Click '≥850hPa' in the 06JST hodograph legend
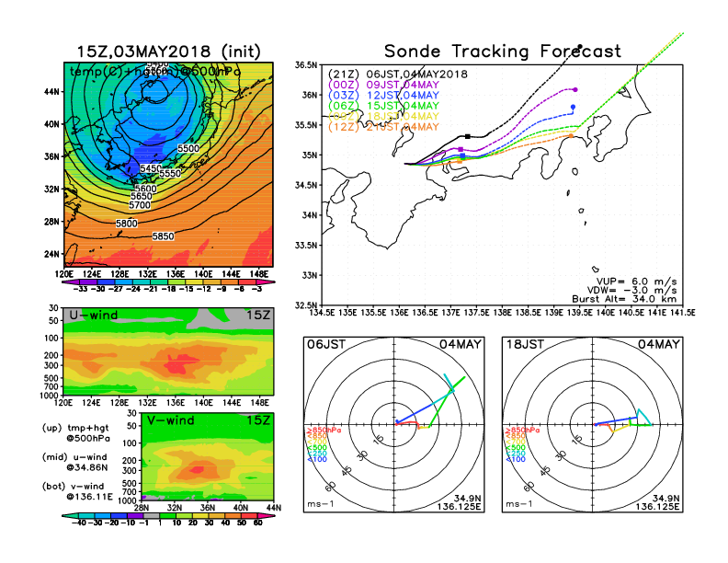Image resolution: width=728 pixels, height=563 pixels. point(324,431)
